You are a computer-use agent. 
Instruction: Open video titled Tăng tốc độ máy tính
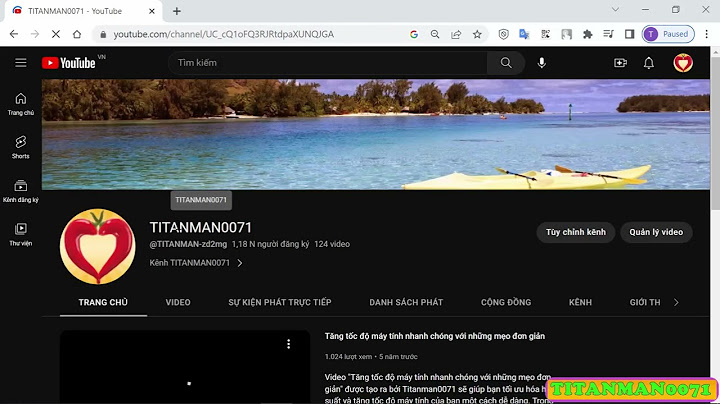[435, 336]
